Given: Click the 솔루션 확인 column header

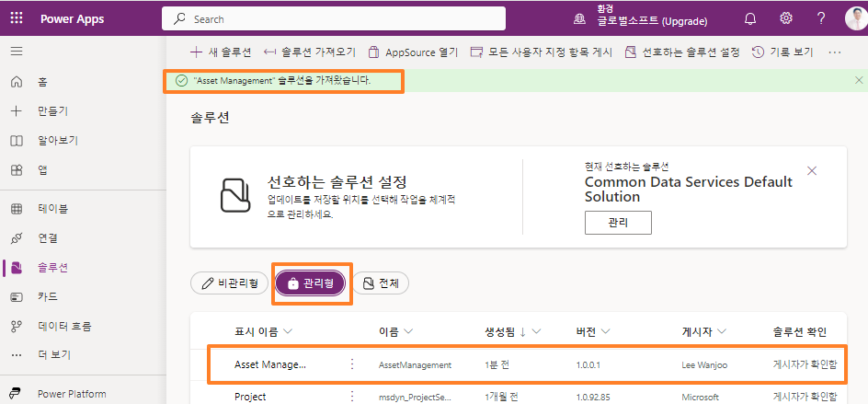Looking at the screenshot, I should [799, 331].
